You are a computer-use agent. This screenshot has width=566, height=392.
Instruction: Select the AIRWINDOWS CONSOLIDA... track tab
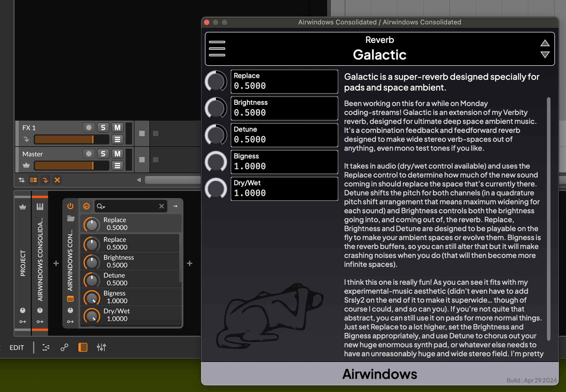tap(40, 259)
